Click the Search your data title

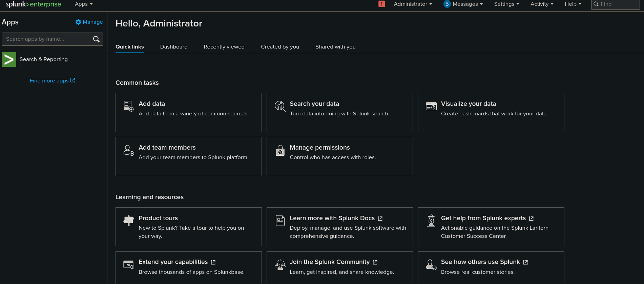tap(314, 104)
